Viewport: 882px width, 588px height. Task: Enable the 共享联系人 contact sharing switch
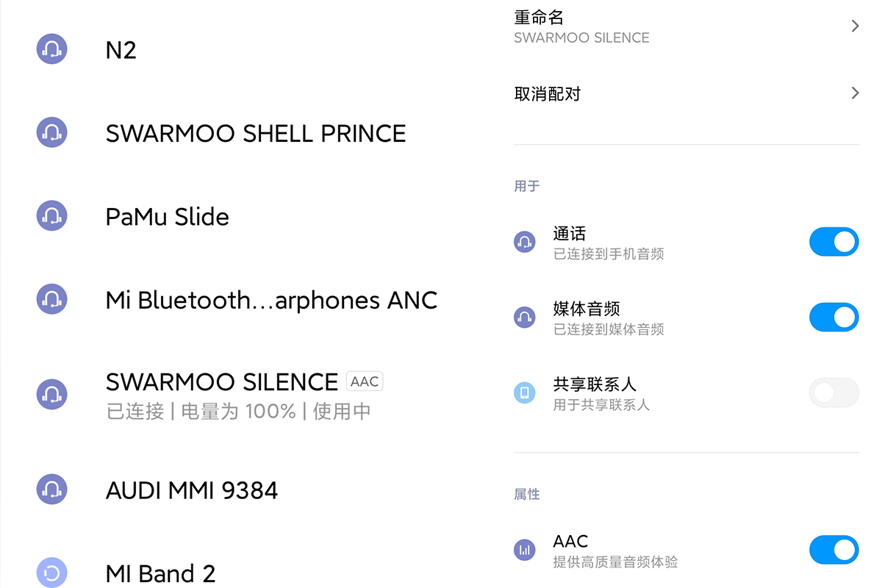point(833,392)
